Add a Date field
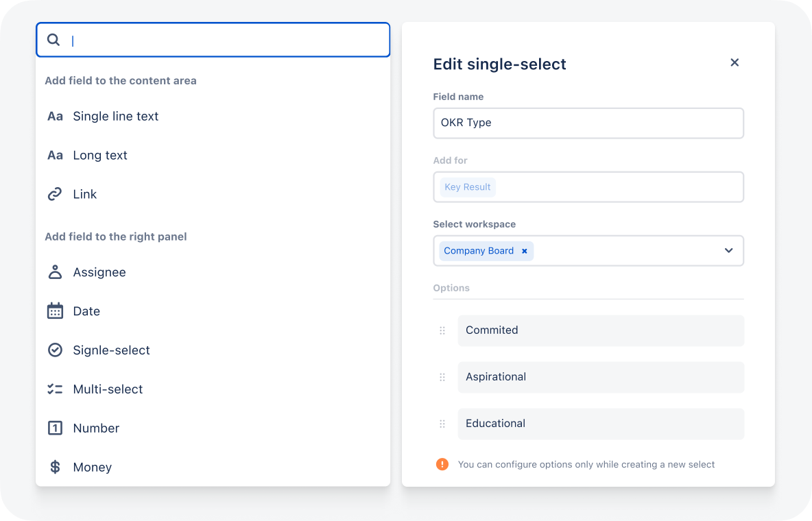Screen dimensions: 812x521 tap(86, 311)
